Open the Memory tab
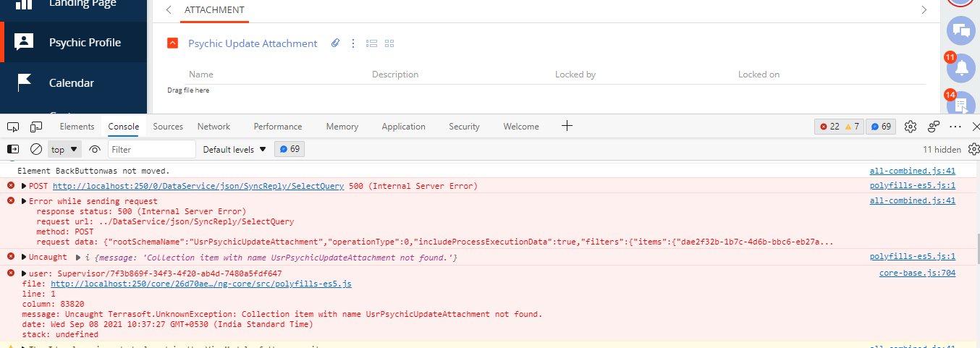980x348 pixels. click(x=342, y=127)
